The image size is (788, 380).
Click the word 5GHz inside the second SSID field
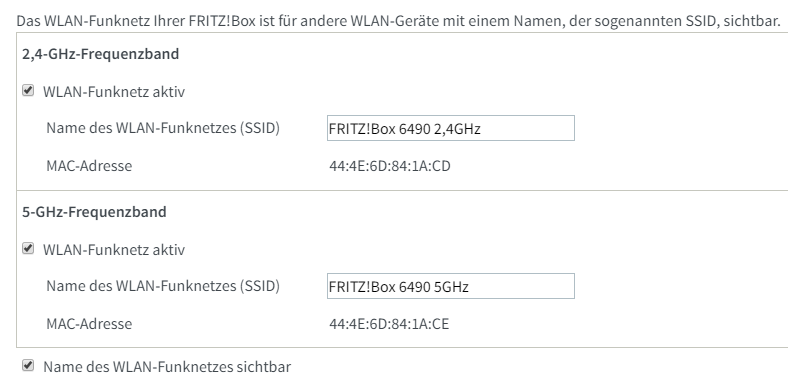451,287
